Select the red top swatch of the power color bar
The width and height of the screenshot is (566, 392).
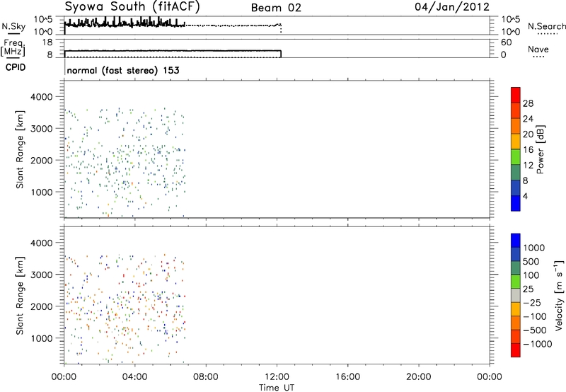coord(516,95)
